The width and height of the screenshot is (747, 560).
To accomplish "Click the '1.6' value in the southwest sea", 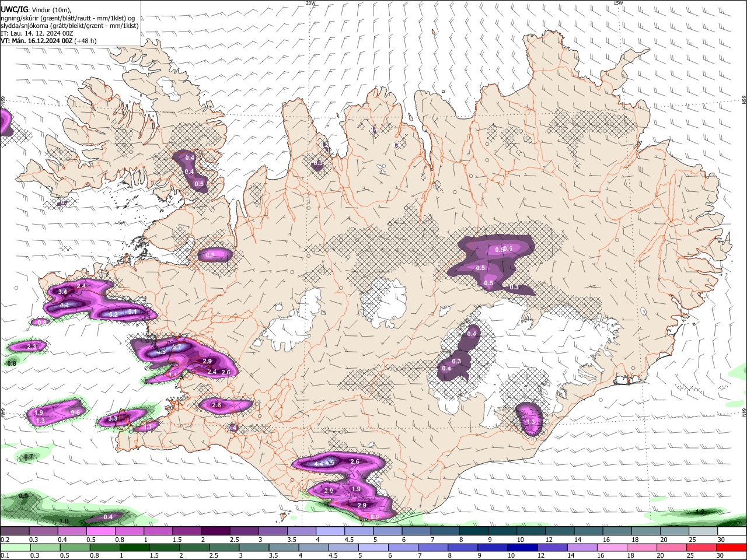I will point(64,521).
